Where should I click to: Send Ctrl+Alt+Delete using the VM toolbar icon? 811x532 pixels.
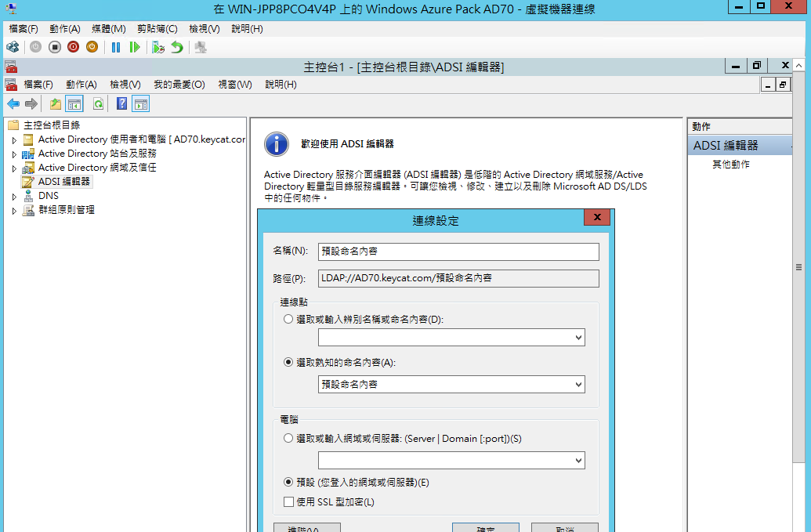point(13,48)
